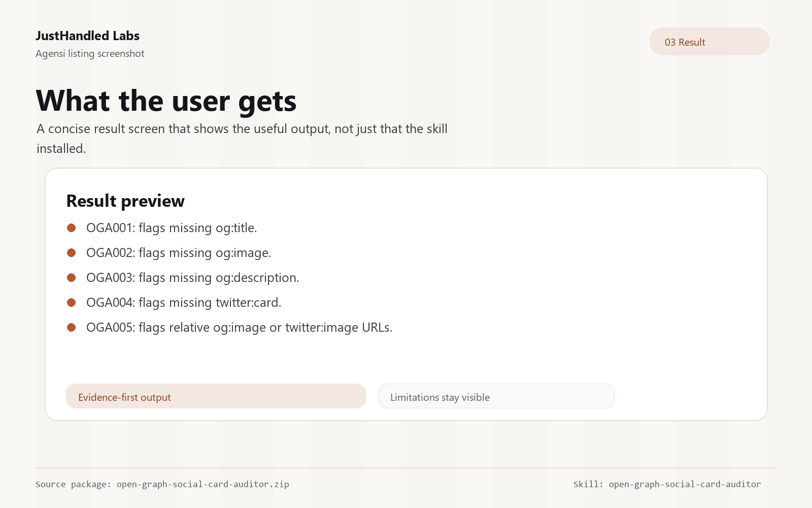Click the concise result screen description paragraph
The width and height of the screenshot is (812, 508).
pos(242,139)
